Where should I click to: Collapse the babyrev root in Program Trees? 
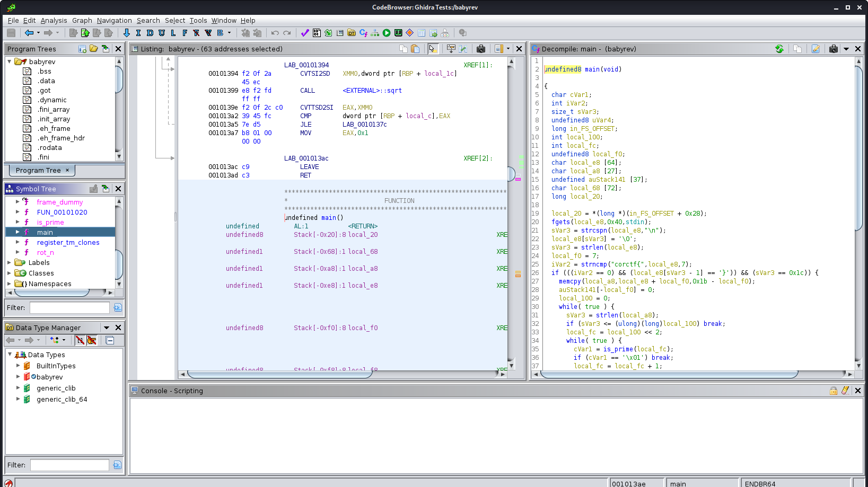point(10,61)
